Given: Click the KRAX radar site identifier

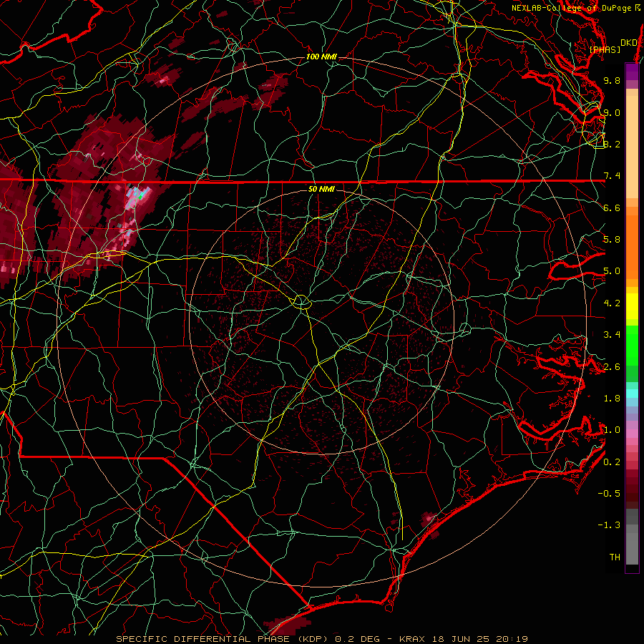Looking at the screenshot, I should tap(414, 639).
